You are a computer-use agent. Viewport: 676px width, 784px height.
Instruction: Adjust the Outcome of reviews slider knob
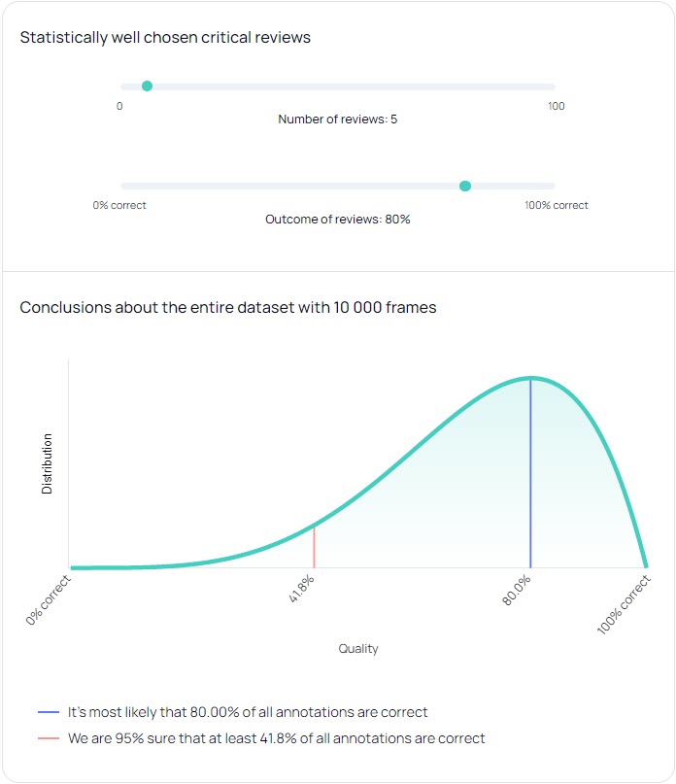465,185
